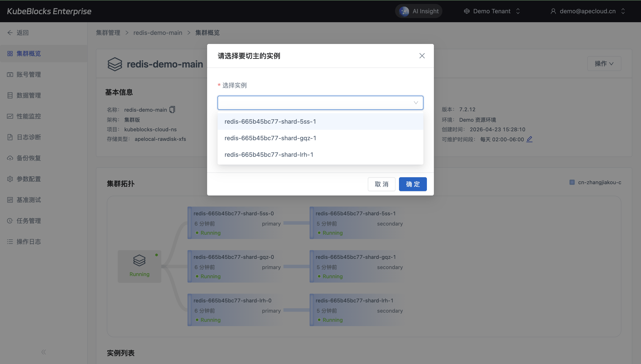Click the AI Insight icon in the header
The height and width of the screenshot is (364, 641).
[404, 11]
